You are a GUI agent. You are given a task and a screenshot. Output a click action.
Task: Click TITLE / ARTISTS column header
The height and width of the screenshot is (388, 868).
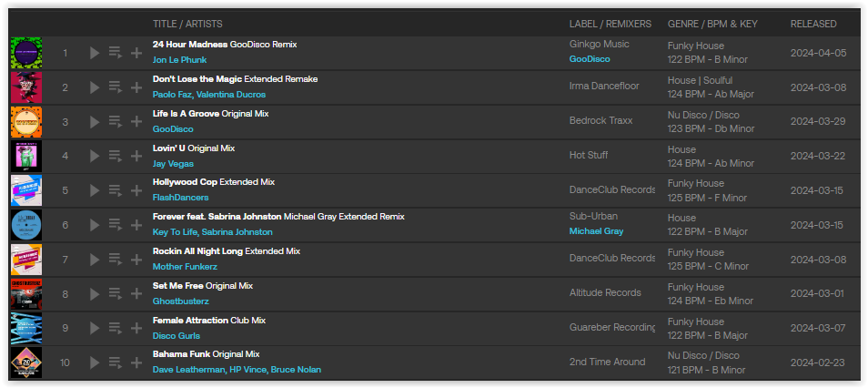tap(187, 24)
